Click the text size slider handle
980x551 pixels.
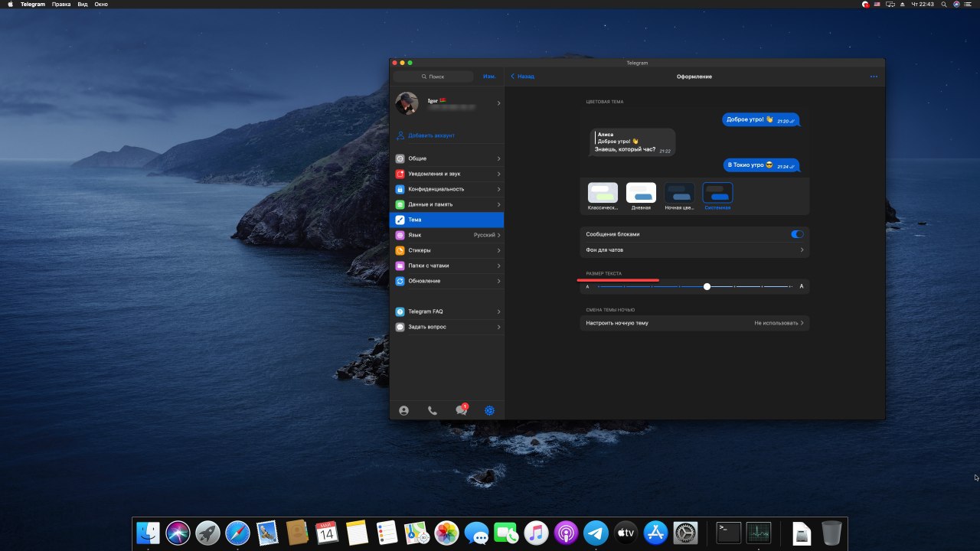pos(707,286)
